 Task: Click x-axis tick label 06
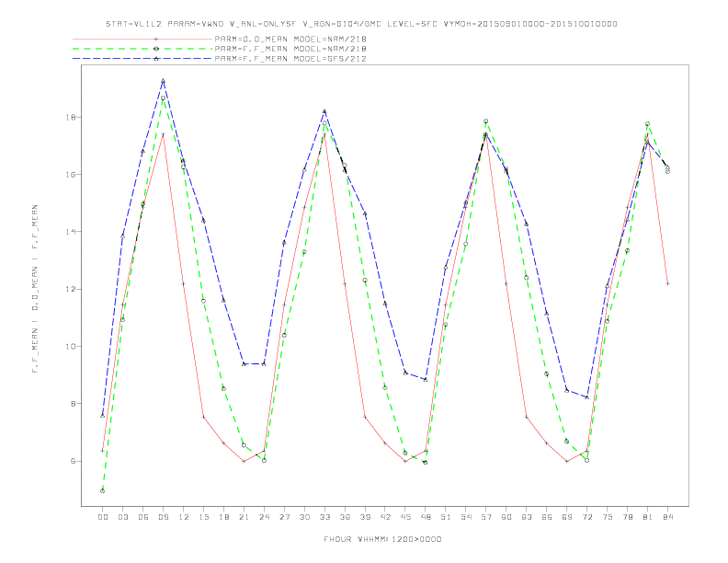(143, 517)
